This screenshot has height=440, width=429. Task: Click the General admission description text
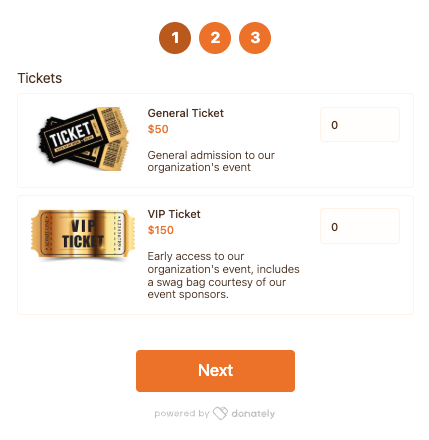[x=211, y=161]
